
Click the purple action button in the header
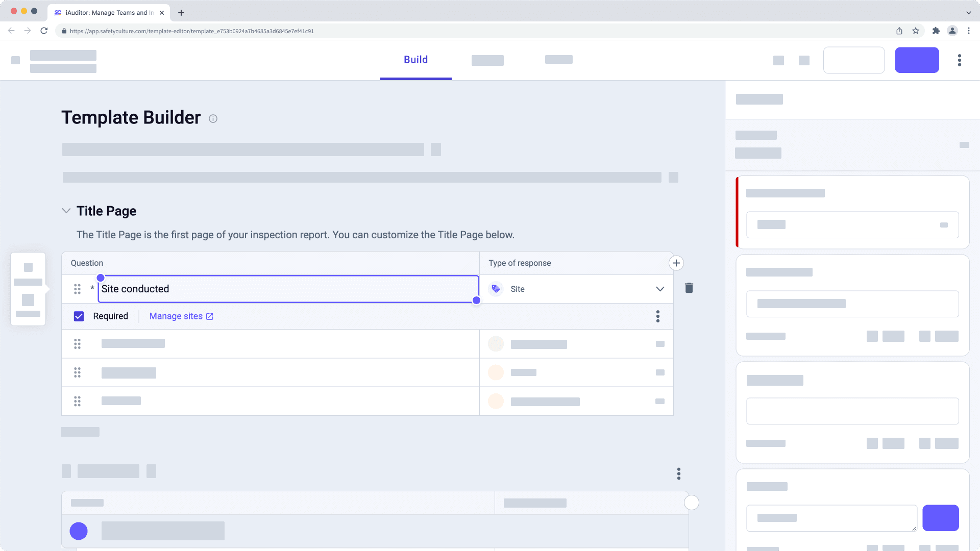coord(917,60)
